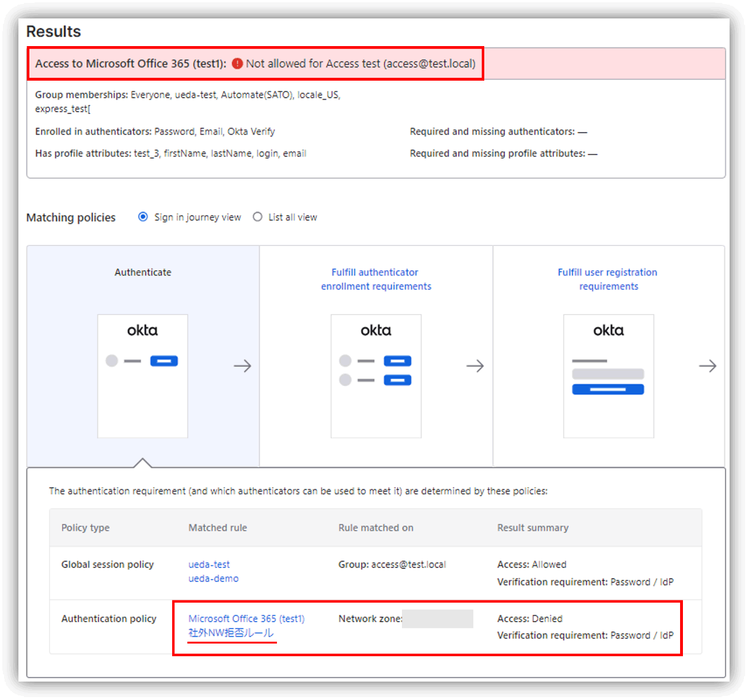The image size is (748, 700).
Task: Click the Authenticate Okta sign-in thumbnail
Action: tap(143, 376)
